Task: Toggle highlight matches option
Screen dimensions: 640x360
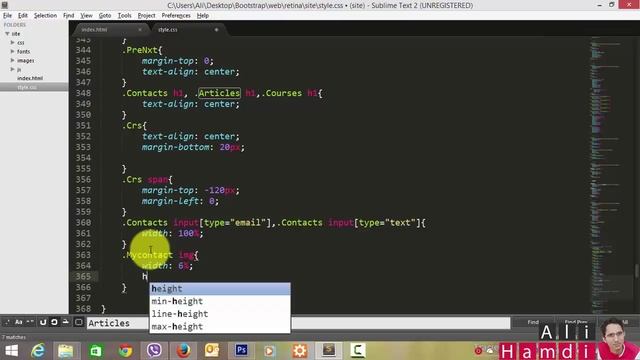Action: [x=79, y=322]
